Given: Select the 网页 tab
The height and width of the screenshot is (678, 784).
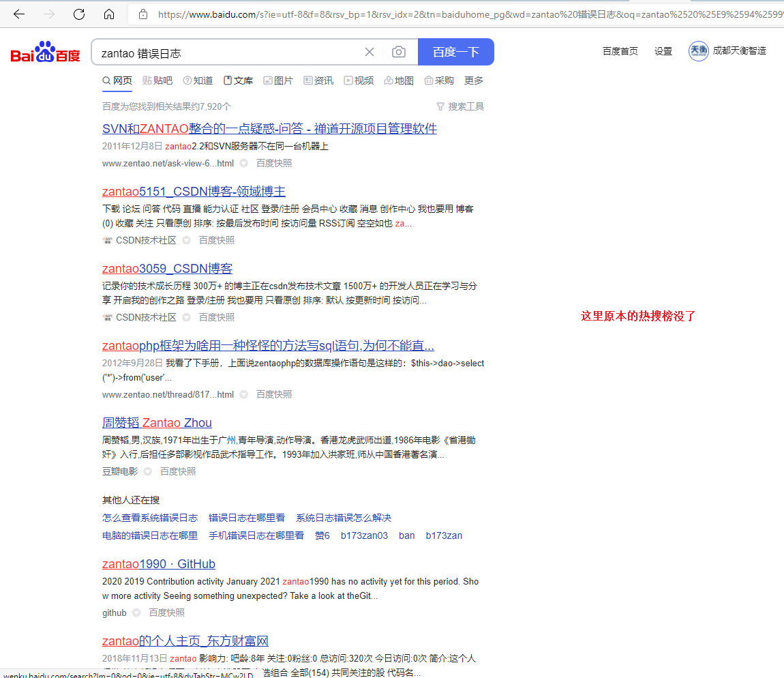Looking at the screenshot, I should pyautogui.click(x=117, y=80).
